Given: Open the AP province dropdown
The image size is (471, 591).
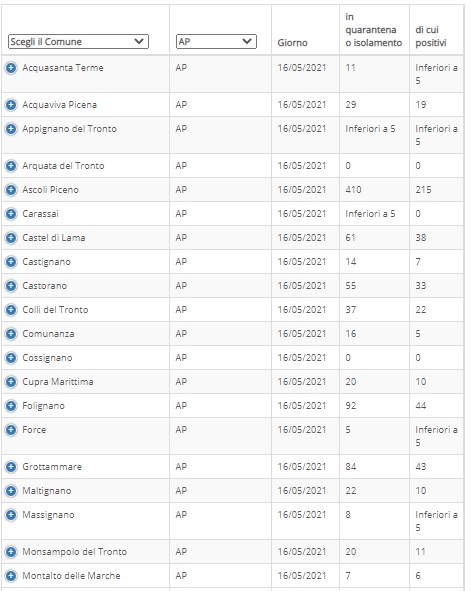Looking at the screenshot, I should [x=216, y=41].
